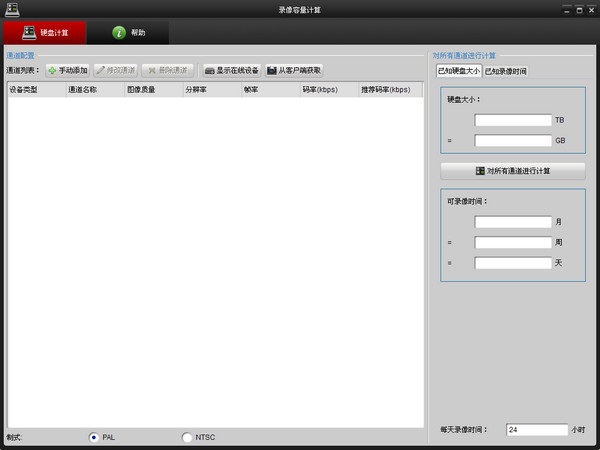Click the 推荐码率(kbps) column header
This screenshot has height=450, width=600.
[x=391, y=90]
